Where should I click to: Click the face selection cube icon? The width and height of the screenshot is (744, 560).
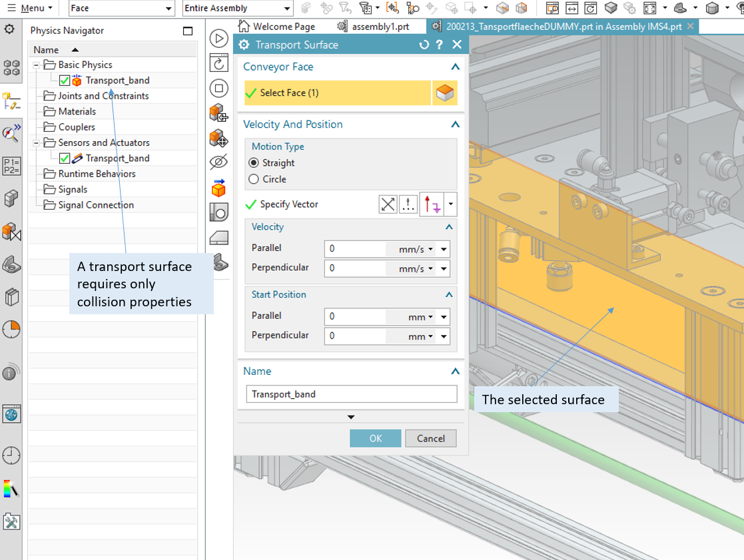[x=444, y=93]
